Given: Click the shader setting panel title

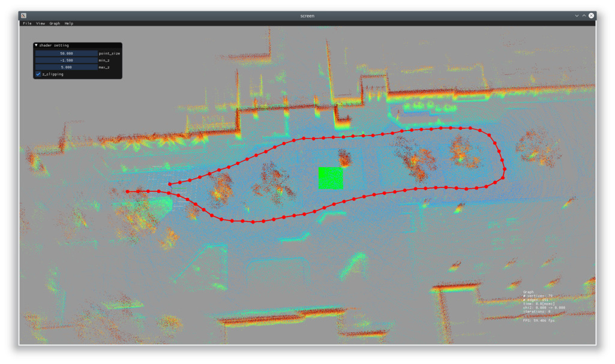Looking at the screenshot, I should pos(54,46).
